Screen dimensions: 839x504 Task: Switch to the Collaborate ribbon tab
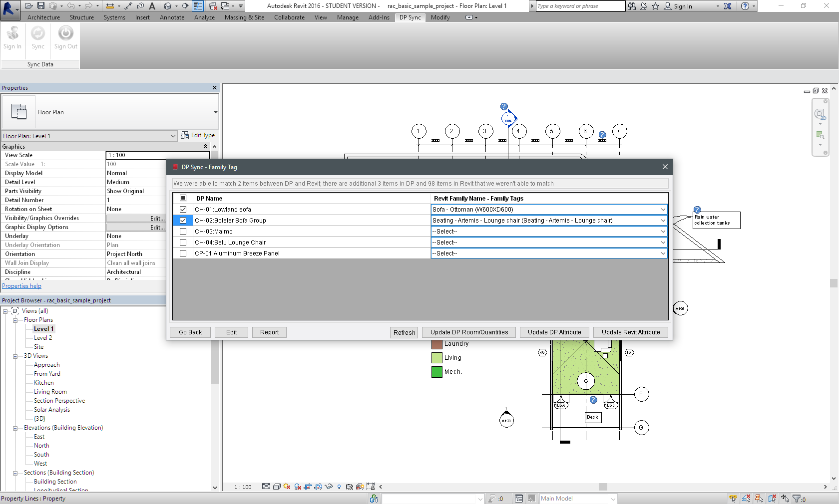[289, 17]
